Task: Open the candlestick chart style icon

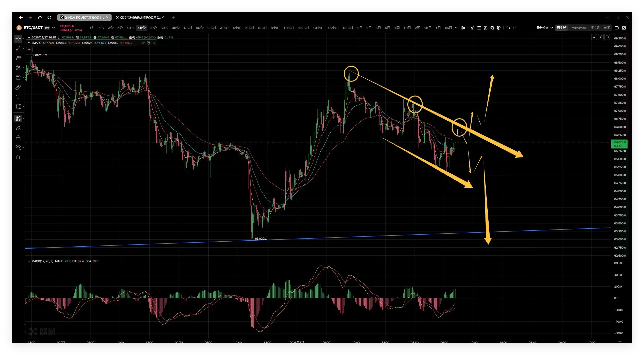Action: tap(463, 28)
